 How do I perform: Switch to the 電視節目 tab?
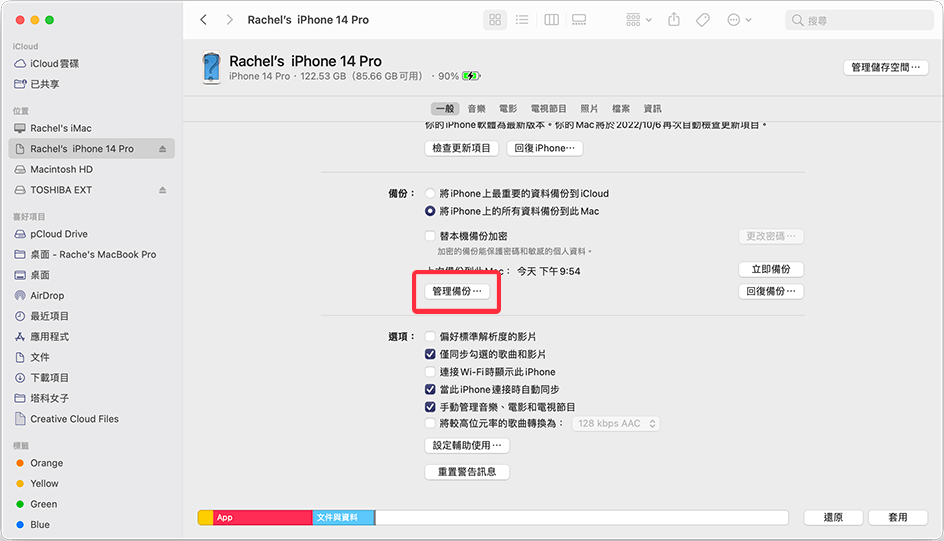tap(548, 108)
